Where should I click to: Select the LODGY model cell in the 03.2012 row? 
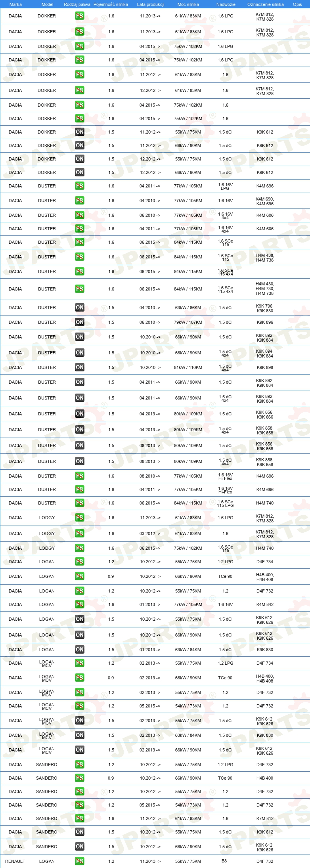[47, 533]
